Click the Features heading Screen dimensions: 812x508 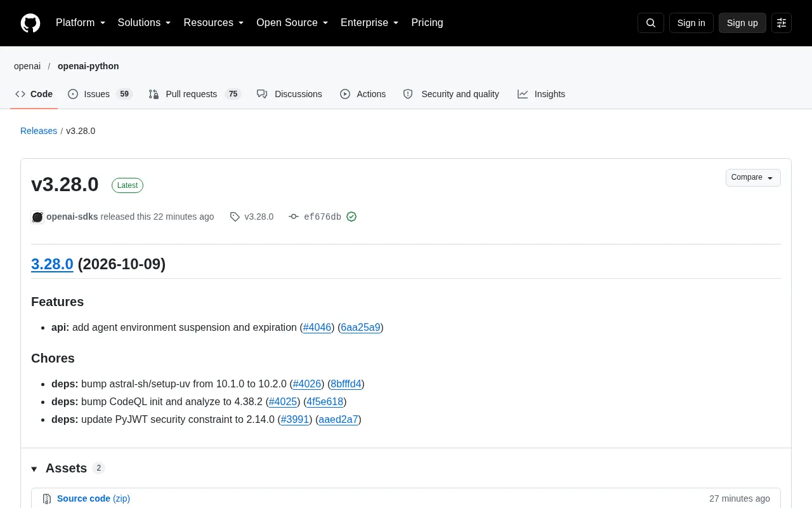point(57,302)
